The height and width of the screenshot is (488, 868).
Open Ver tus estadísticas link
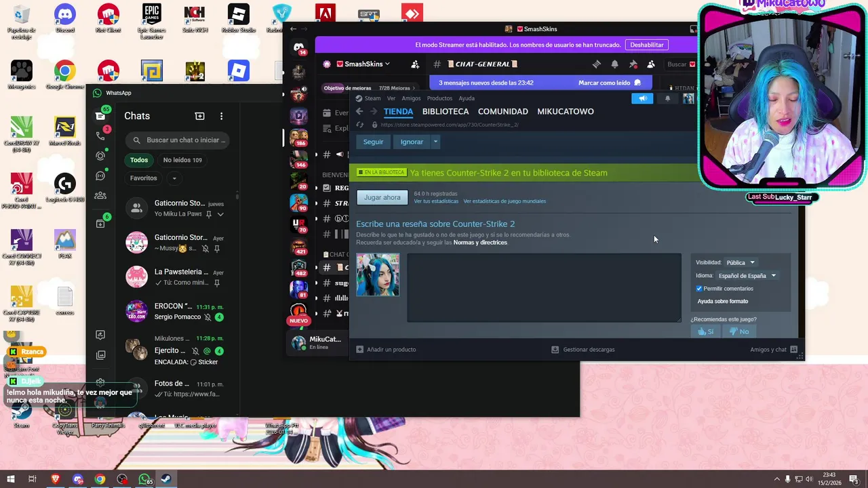coord(436,201)
